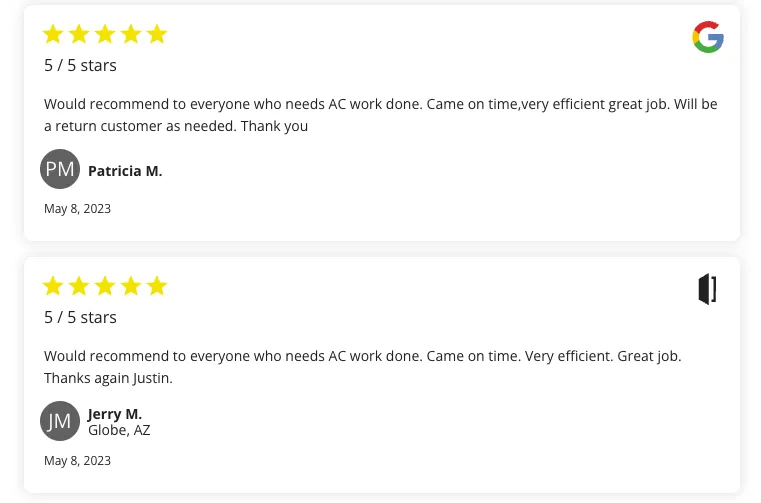
Task: Click third star in Jerry's review
Action: [105, 287]
